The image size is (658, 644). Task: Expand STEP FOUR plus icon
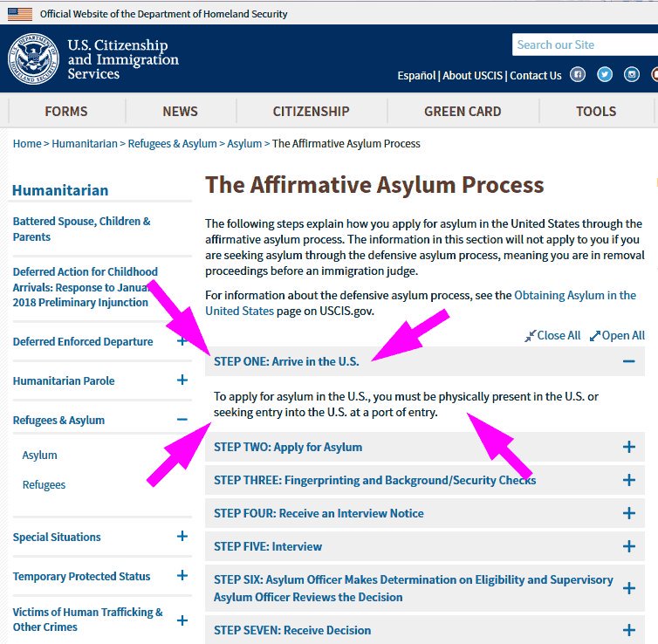pos(628,513)
